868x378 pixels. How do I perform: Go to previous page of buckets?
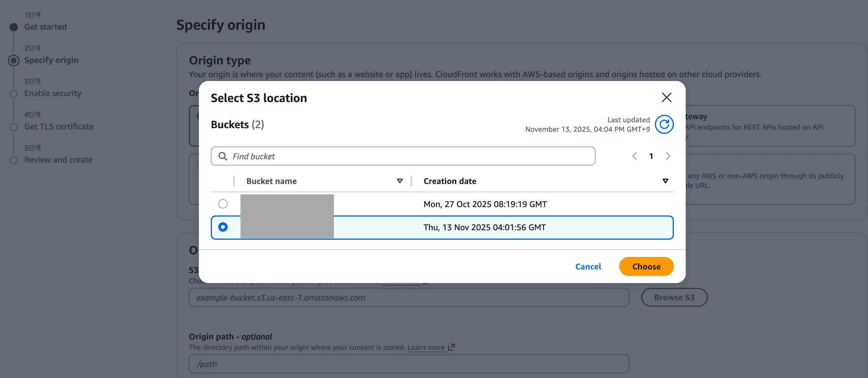pyautogui.click(x=634, y=156)
